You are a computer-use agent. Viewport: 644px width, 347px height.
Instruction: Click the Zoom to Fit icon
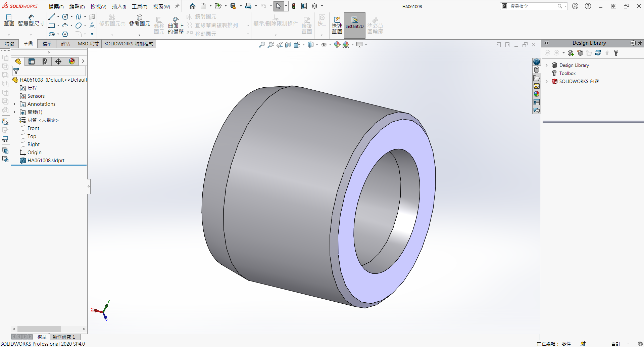click(x=262, y=45)
